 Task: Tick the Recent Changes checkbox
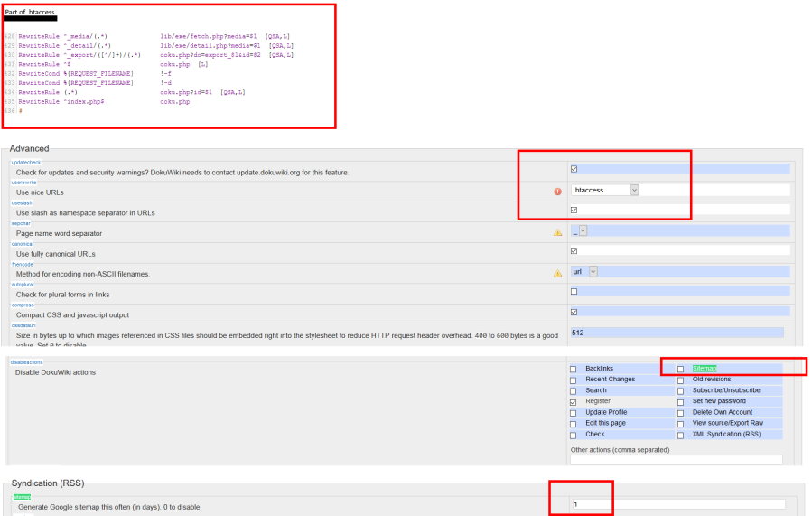pos(574,380)
